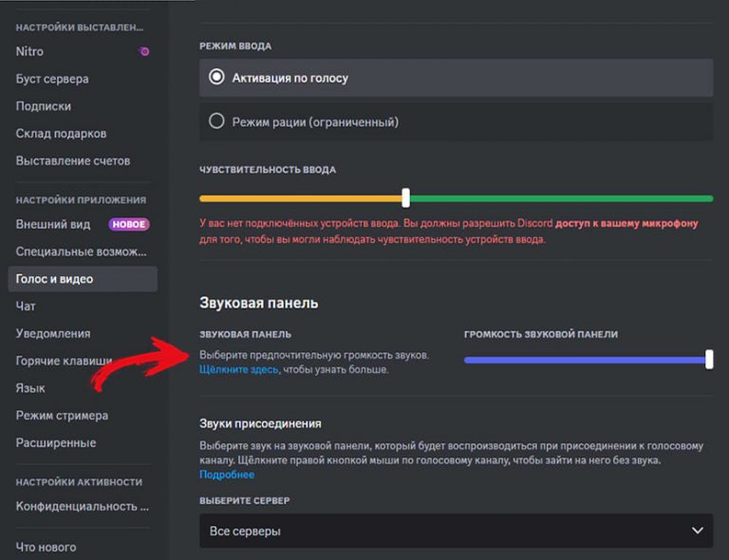
Task: Select Активация по голосу radio button
Action: (x=216, y=78)
